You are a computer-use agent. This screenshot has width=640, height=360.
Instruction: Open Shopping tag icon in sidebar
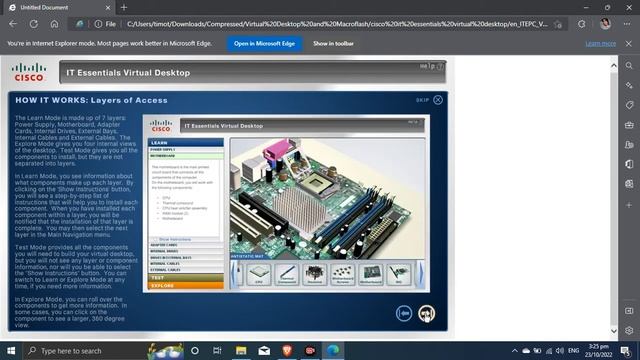point(629,105)
